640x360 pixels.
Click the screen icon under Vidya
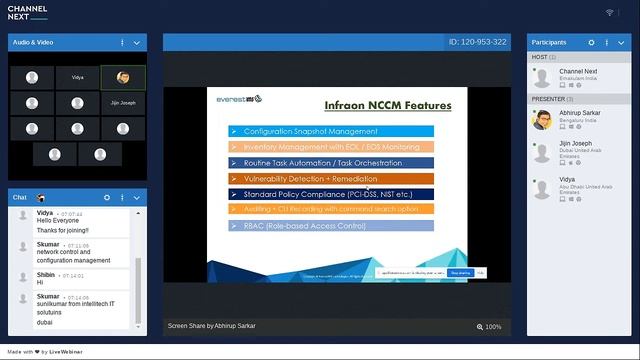point(562,199)
